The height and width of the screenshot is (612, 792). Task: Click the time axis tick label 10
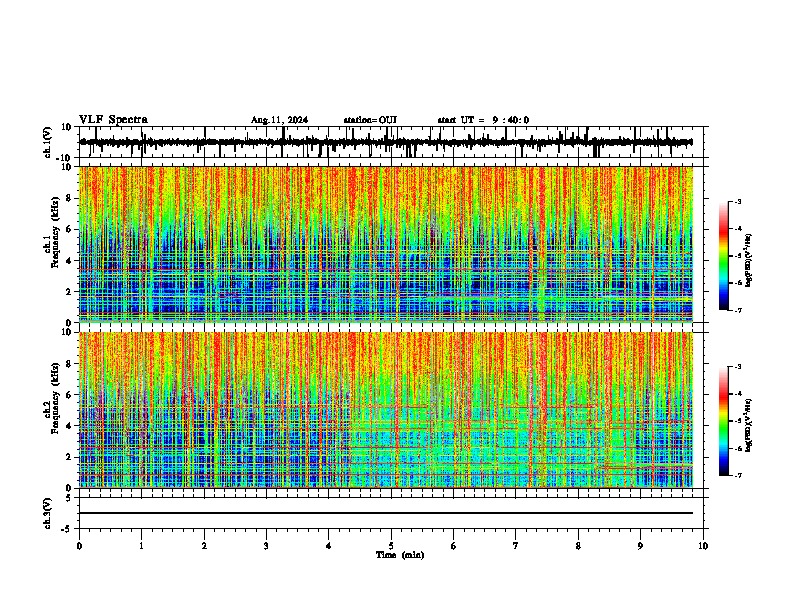[x=703, y=546]
